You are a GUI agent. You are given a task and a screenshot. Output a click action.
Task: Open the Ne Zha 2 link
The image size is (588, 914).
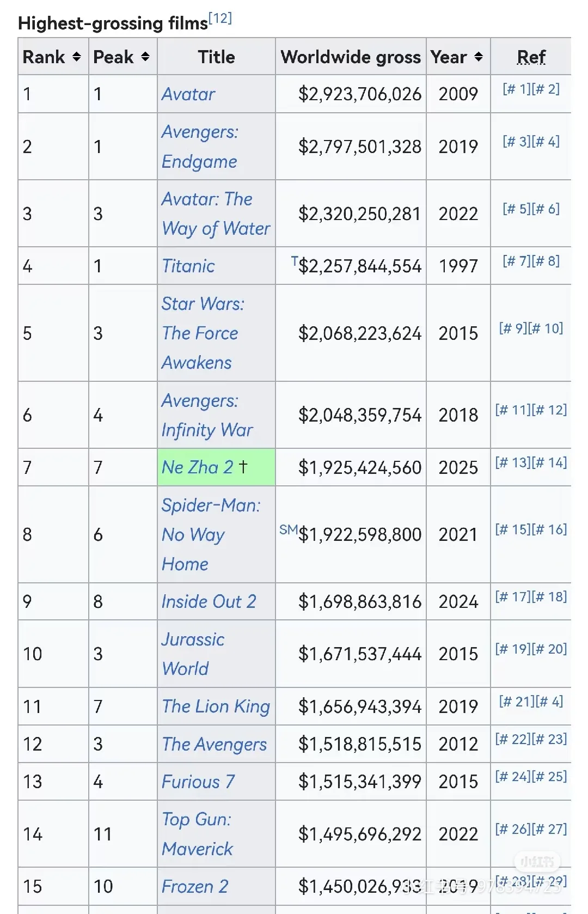pos(197,467)
